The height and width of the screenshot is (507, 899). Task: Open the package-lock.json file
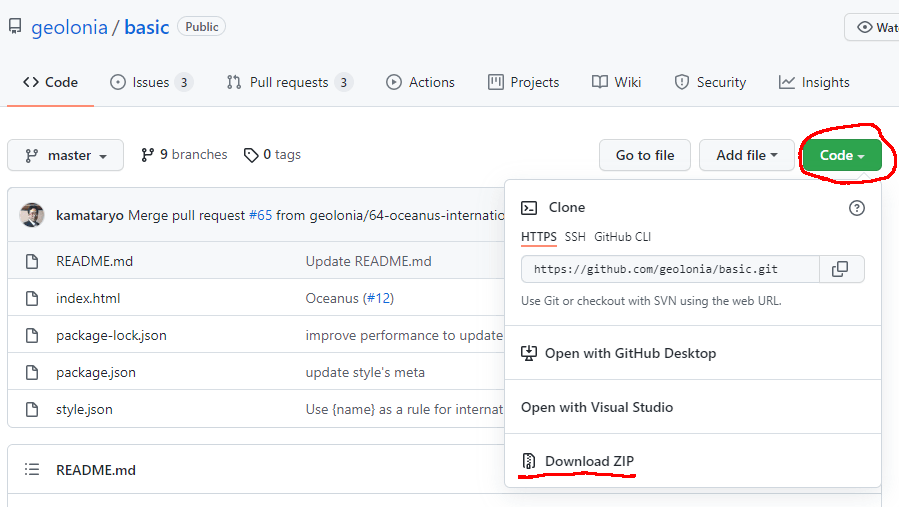111,335
